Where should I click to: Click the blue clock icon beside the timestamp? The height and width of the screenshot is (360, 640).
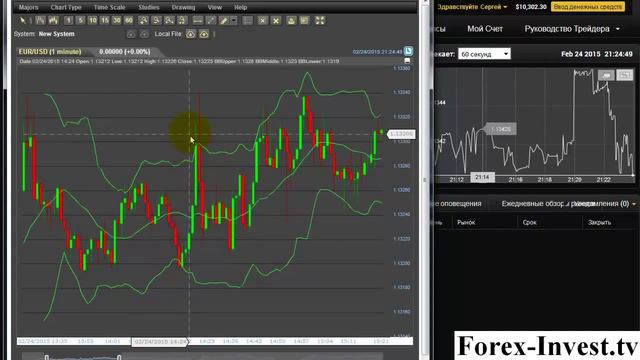[408, 51]
